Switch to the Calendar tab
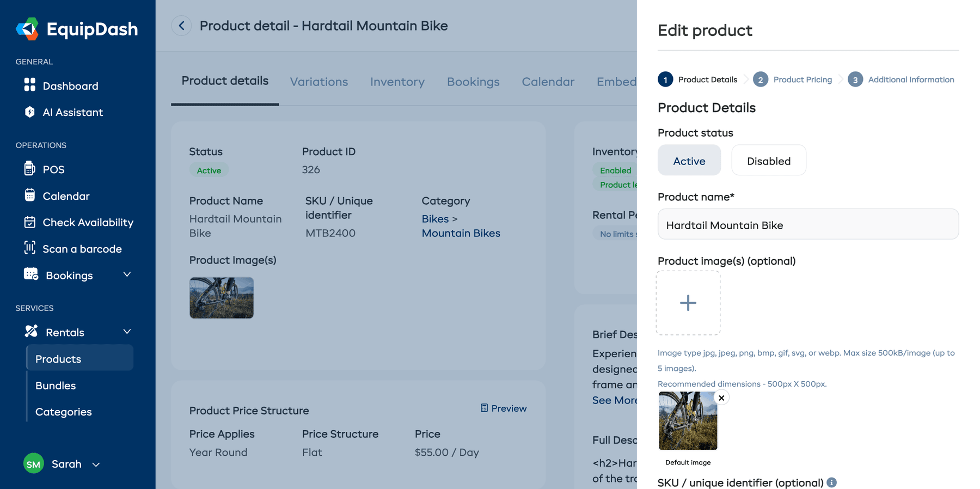The image size is (980, 489). coord(548,82)
